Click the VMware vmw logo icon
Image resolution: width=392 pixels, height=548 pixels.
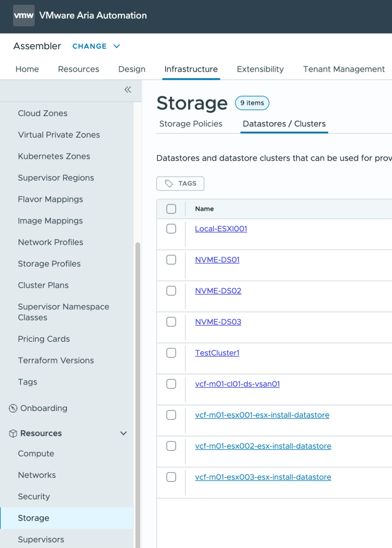coord(24,16)
